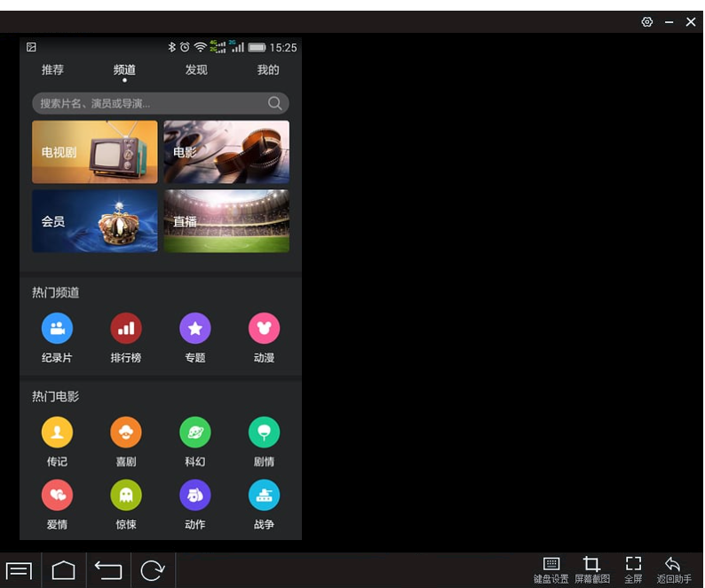Click 返回助手 return to assistant
The image size is (705, 588).
[674, 570]
